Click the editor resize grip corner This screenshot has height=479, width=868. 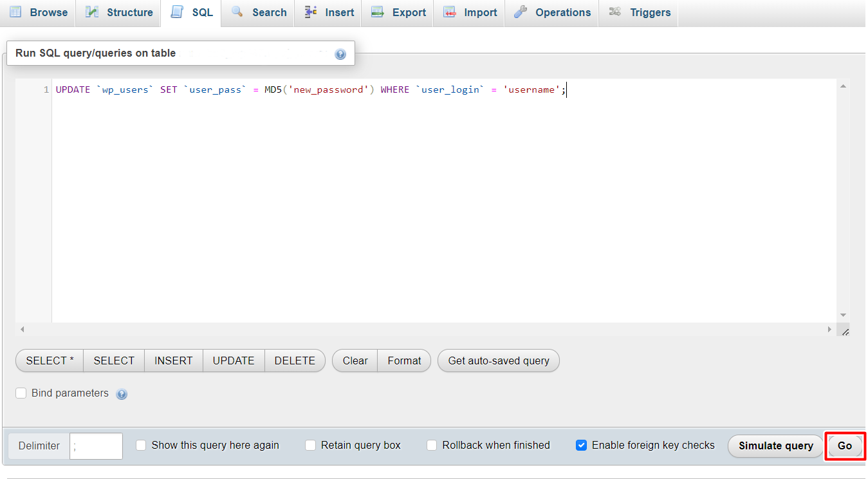[x=845, y=331]
